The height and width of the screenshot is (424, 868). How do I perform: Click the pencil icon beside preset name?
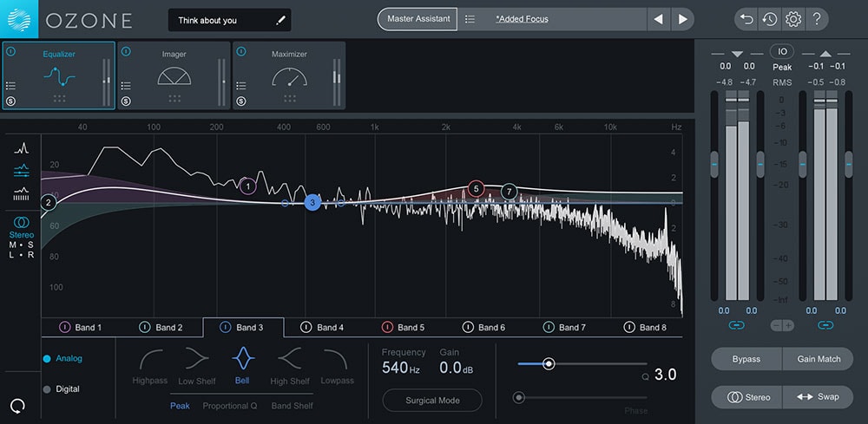point(280,20)
